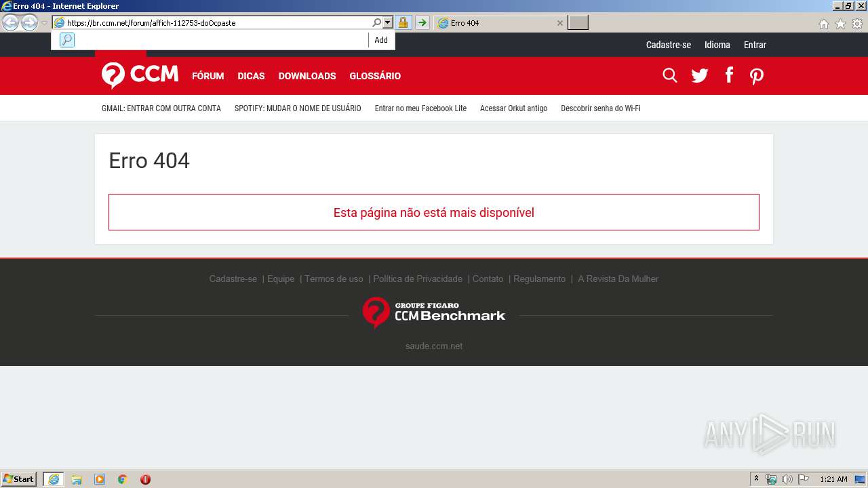
Task: Click footer Equipe link
Action: [281, 279]
